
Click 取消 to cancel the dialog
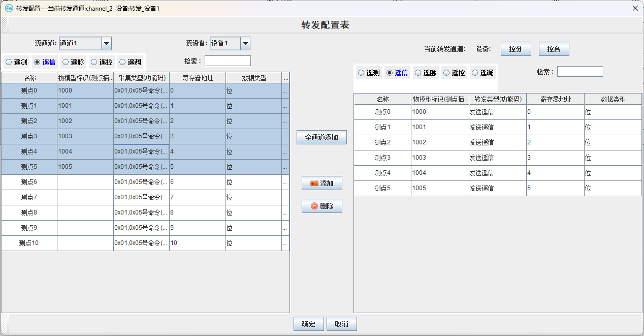(x=341, y=324)
